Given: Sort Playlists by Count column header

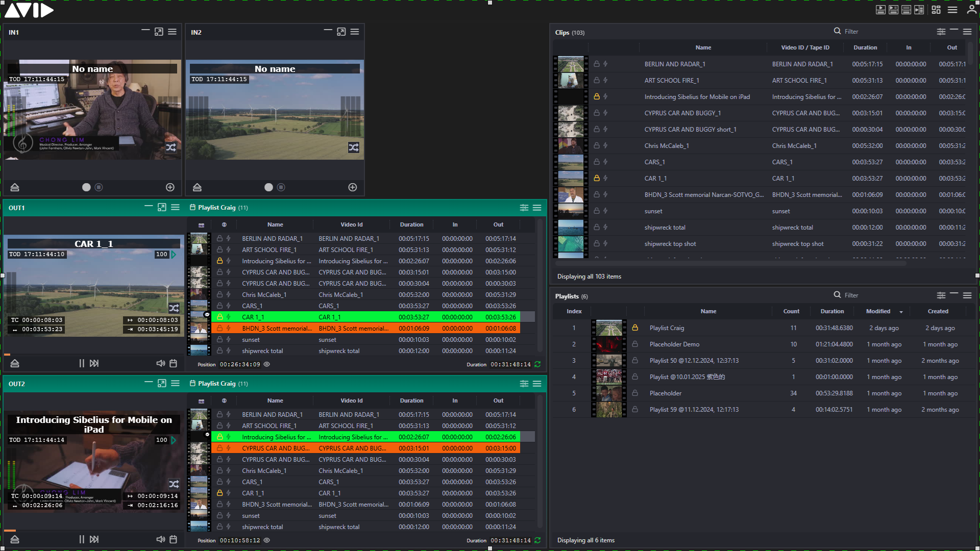Looking at the screenshot, I should coord(791,311).
